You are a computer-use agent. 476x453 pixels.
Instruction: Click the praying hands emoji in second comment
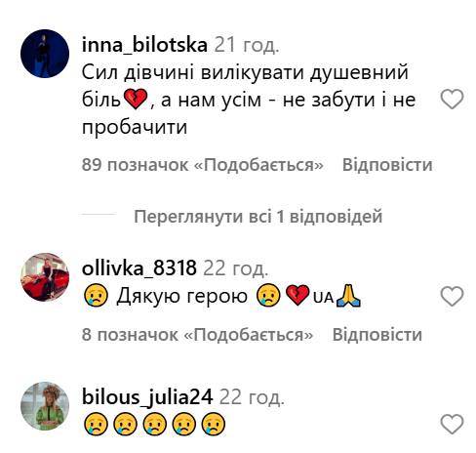click(x=348, y=296)
